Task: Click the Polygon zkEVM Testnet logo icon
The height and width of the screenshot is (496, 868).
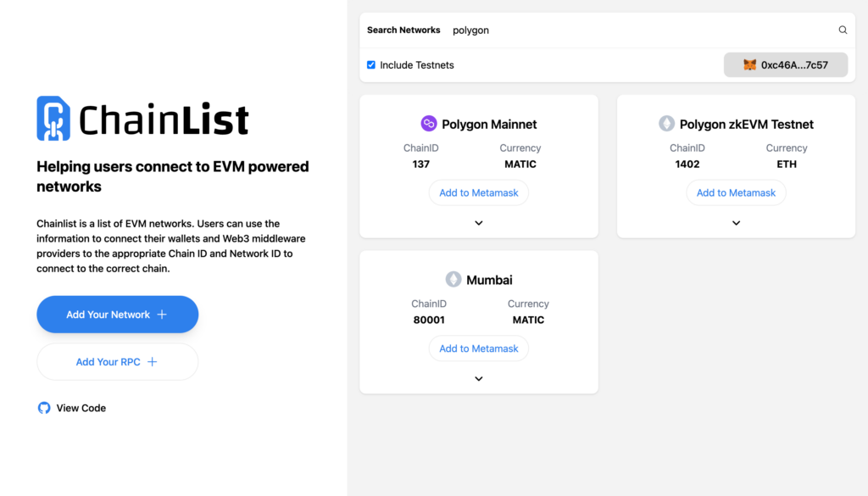Action: coord(666,124)
